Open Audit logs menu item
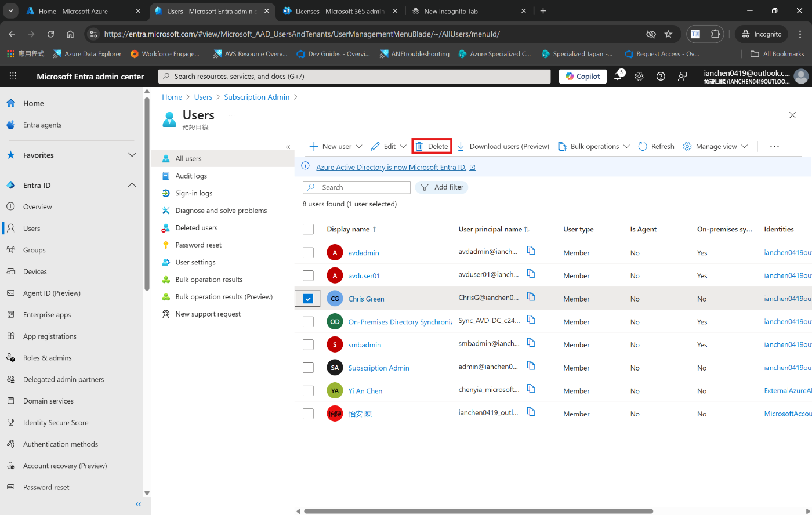 (x=191, y=176)
